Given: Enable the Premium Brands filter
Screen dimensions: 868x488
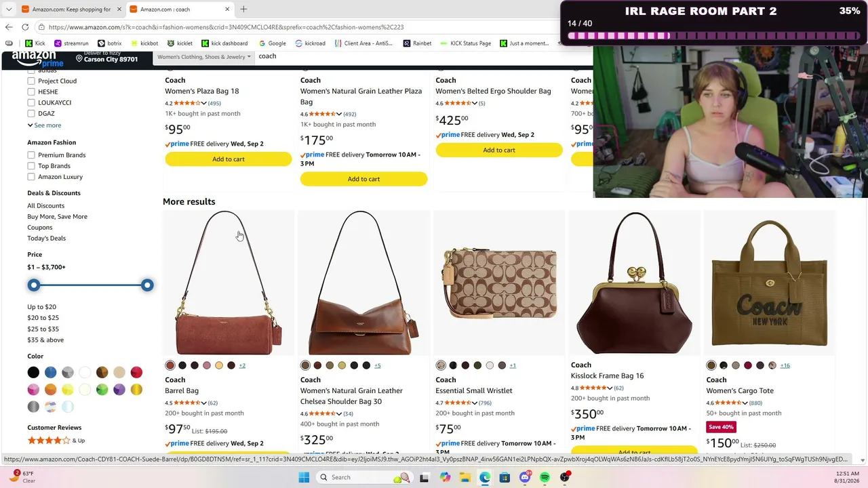Looking at the screenshot, I should click(31, 155).
